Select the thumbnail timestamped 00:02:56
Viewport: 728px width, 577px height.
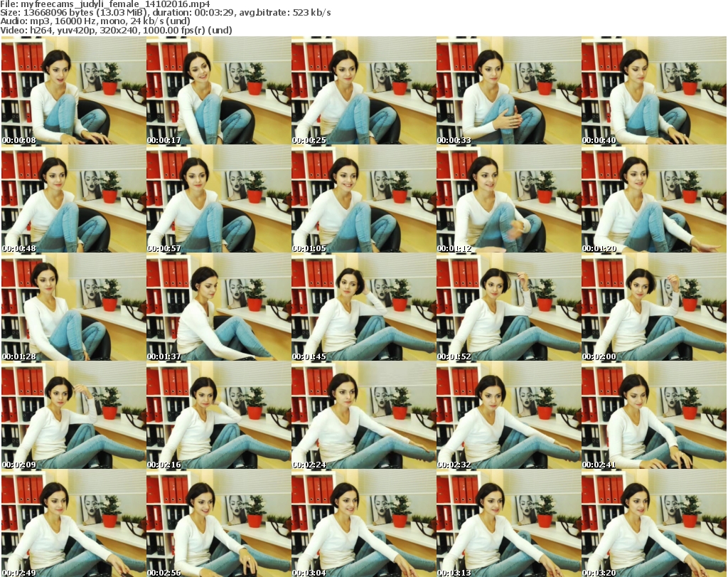pos(219,523)
